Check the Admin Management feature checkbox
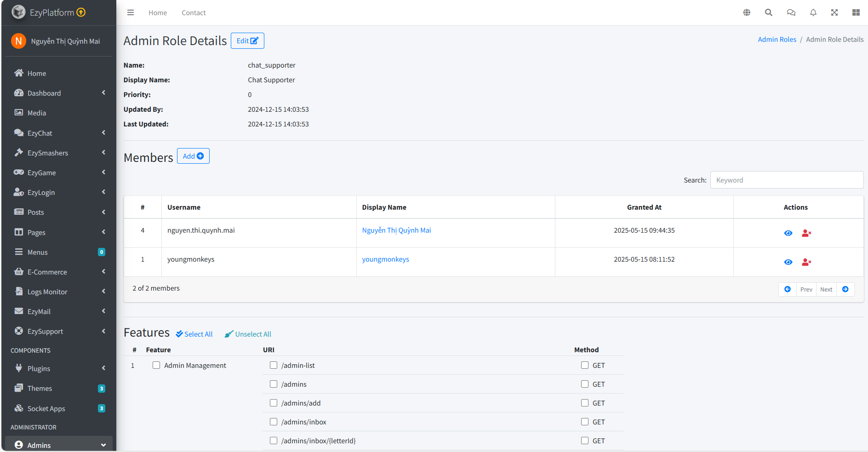 point(156,365)
